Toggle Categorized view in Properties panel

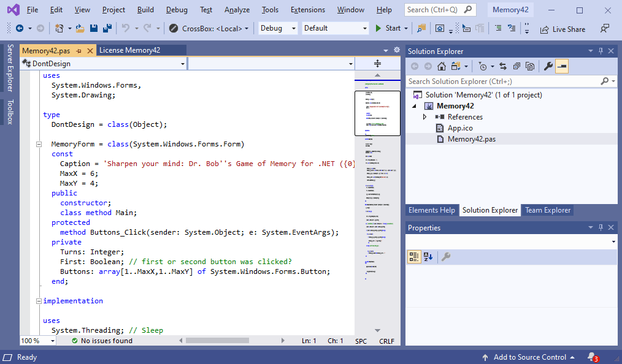(x=414, y=257)
